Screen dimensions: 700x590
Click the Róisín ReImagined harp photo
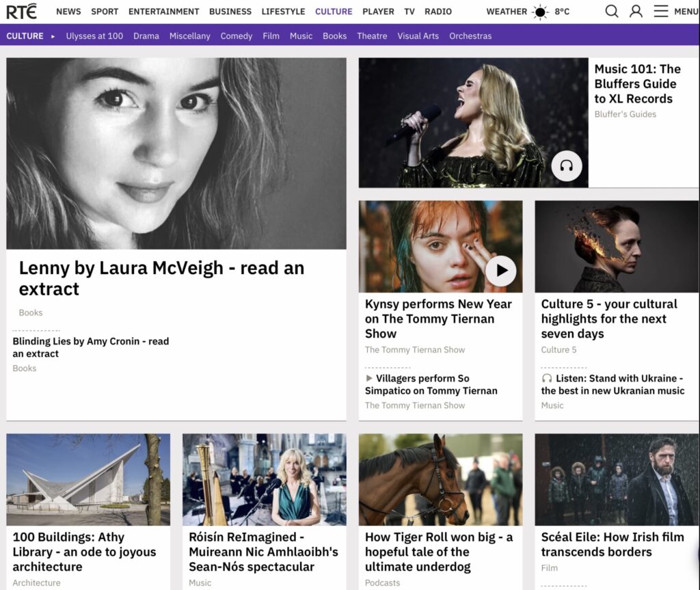pos(265,480)
